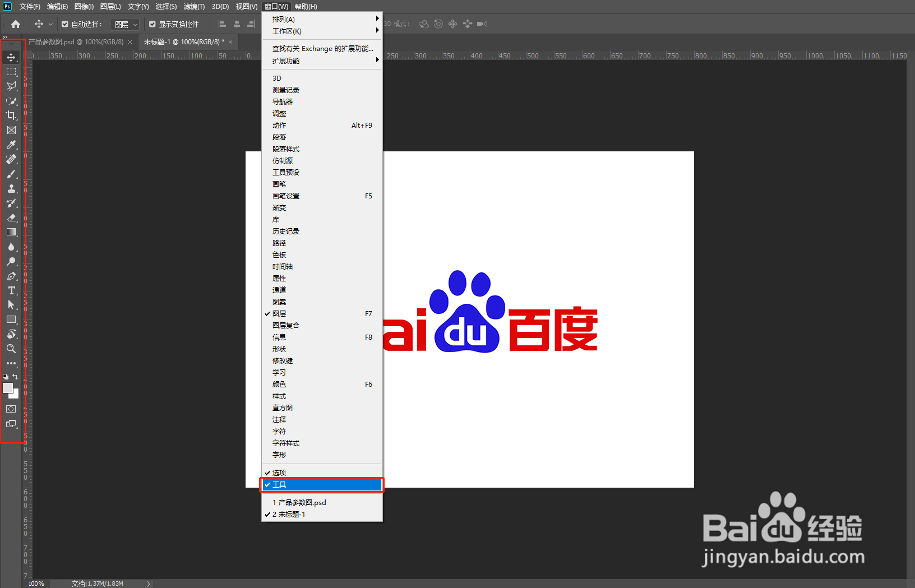Open the 图层 auto-select dropdown
Viewport: 915px width, 588px height.
tap(124, 24)
